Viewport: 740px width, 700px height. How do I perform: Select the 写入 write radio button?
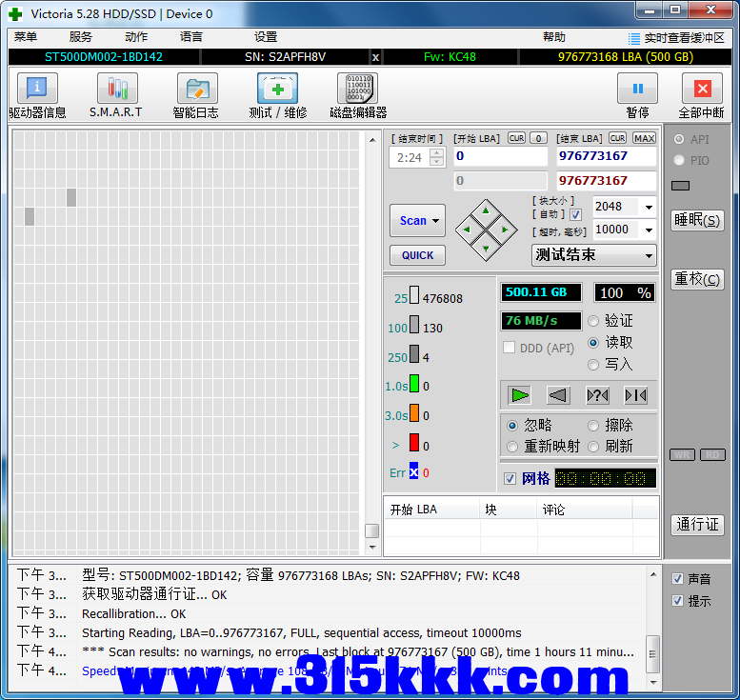tap(593, 365)
